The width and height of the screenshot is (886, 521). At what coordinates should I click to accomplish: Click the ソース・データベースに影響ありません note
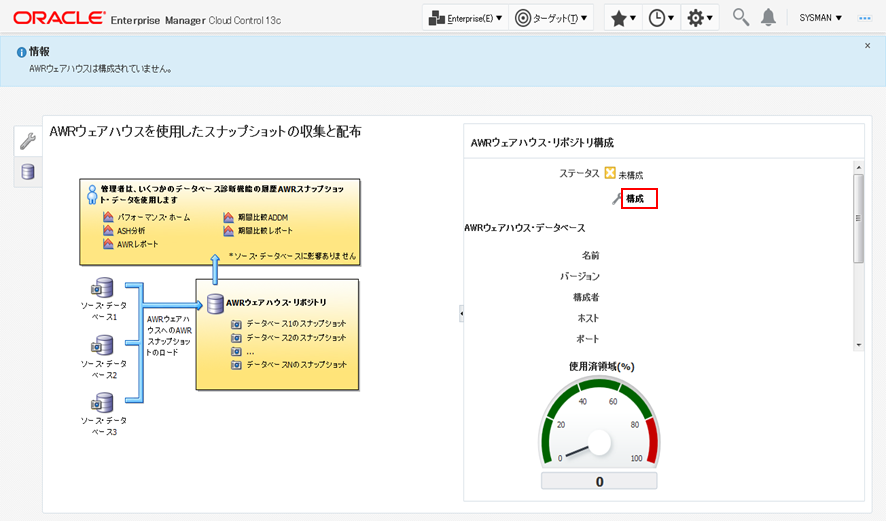[292, 256]
